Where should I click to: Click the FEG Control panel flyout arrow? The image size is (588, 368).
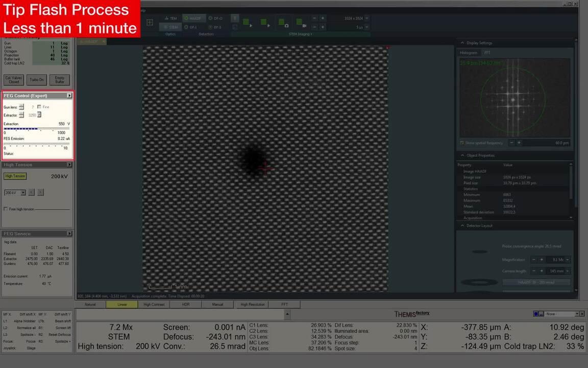coord(69,96)
